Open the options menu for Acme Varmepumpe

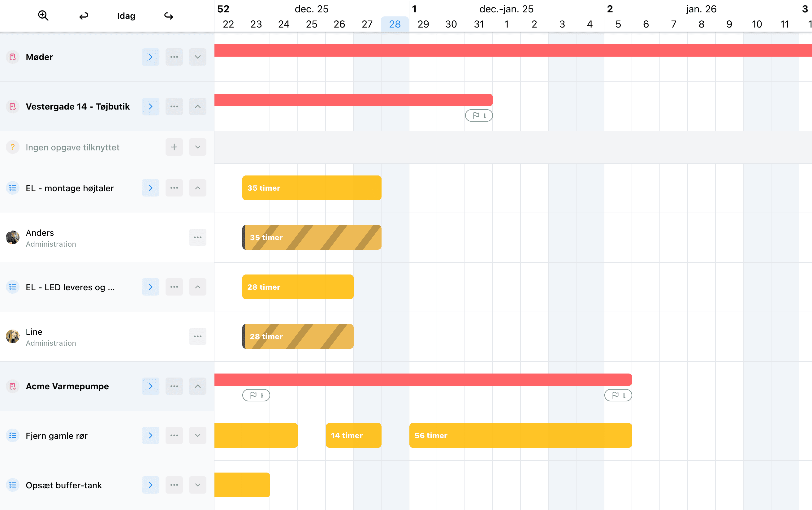point(174,386)
